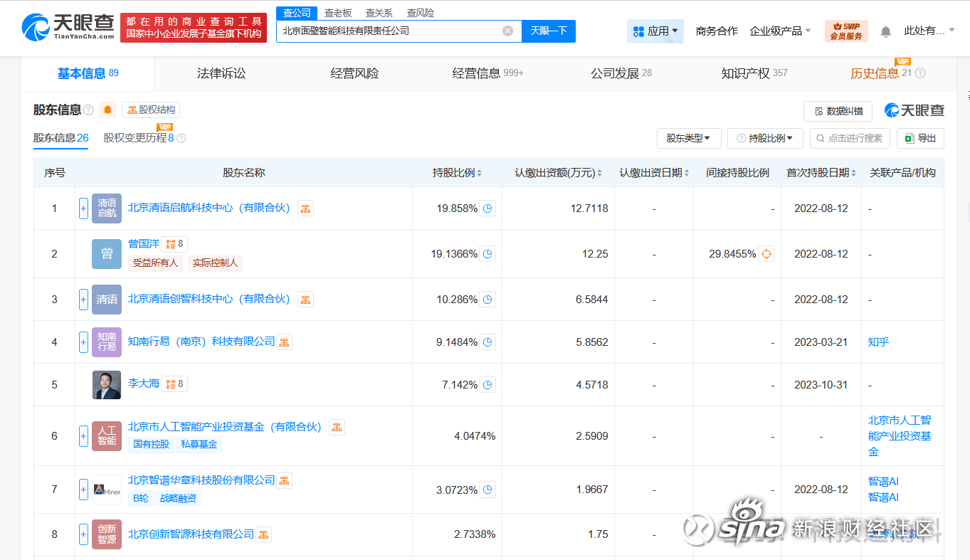The height and width of the screenshot is (560, 970).
Task: Click the company count badge next to 曾国洋
Action: (x=174, y=244)
